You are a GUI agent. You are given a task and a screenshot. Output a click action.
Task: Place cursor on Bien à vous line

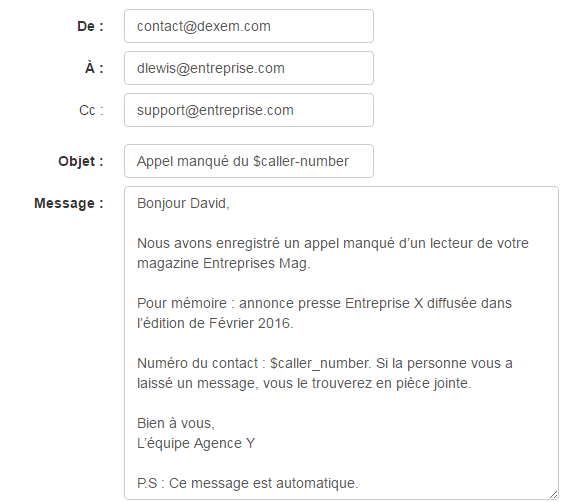176,424
